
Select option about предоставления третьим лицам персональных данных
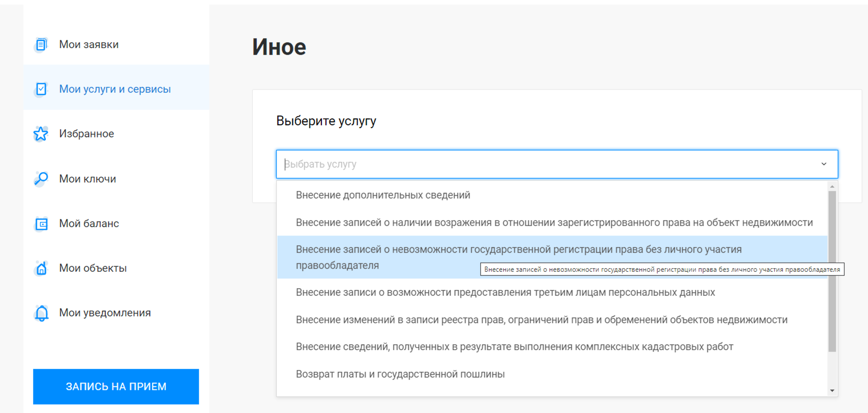552,292
